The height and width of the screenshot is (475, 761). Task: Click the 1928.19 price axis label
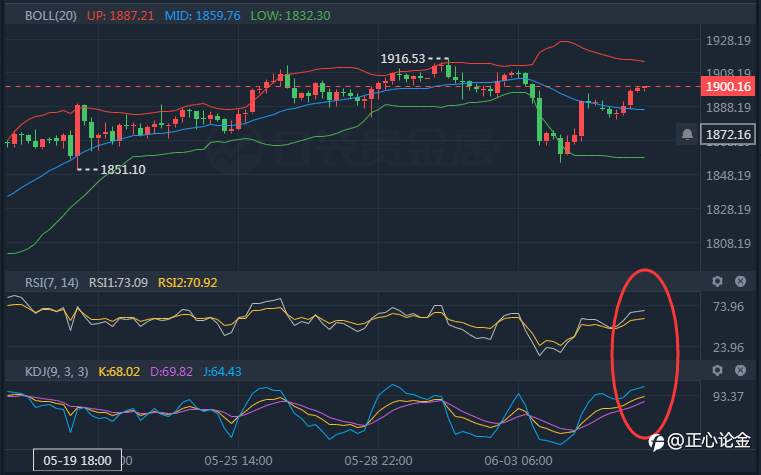728,40
